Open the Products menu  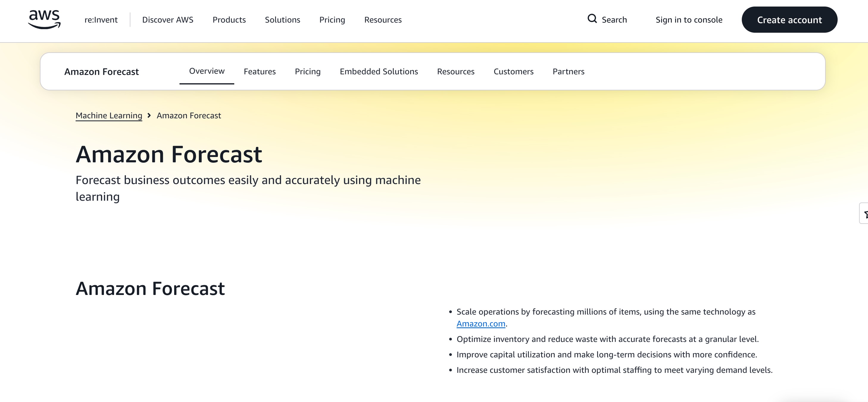(x=229, y=20)
